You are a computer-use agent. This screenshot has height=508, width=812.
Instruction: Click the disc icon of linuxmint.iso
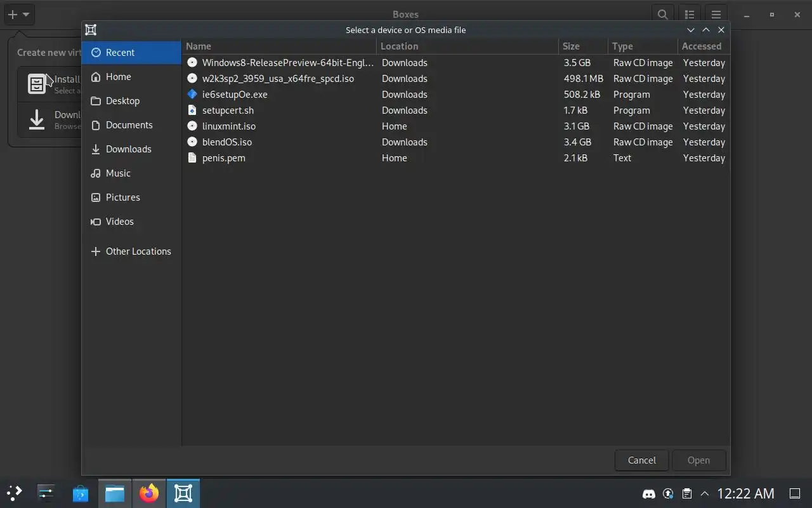click(192, 126)
